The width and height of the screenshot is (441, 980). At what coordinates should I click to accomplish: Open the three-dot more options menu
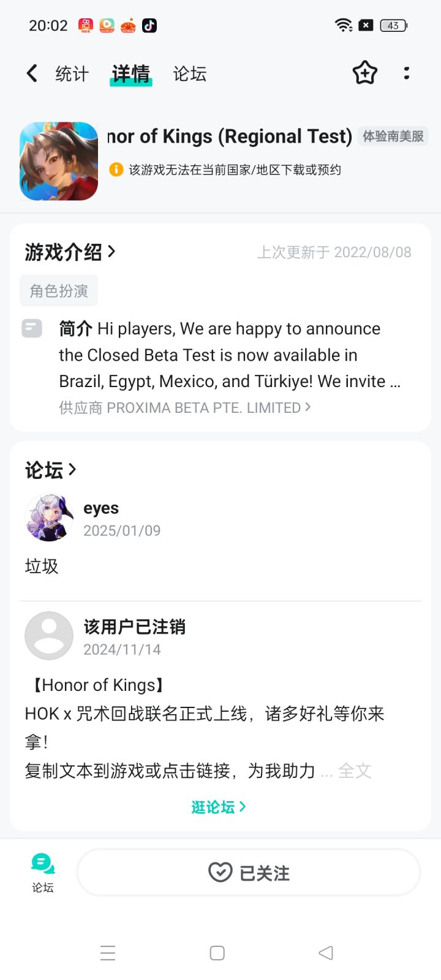pos(406,73)
